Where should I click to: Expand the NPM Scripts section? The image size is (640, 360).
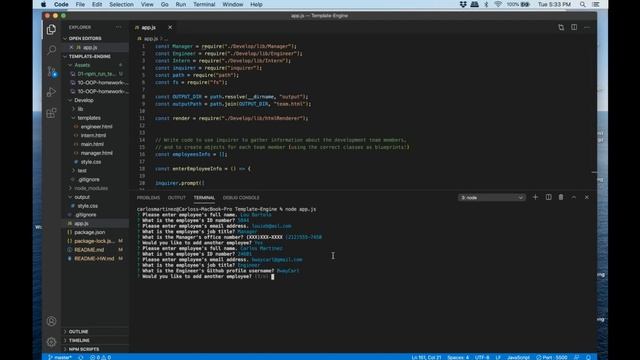click(x=84, y=349)
